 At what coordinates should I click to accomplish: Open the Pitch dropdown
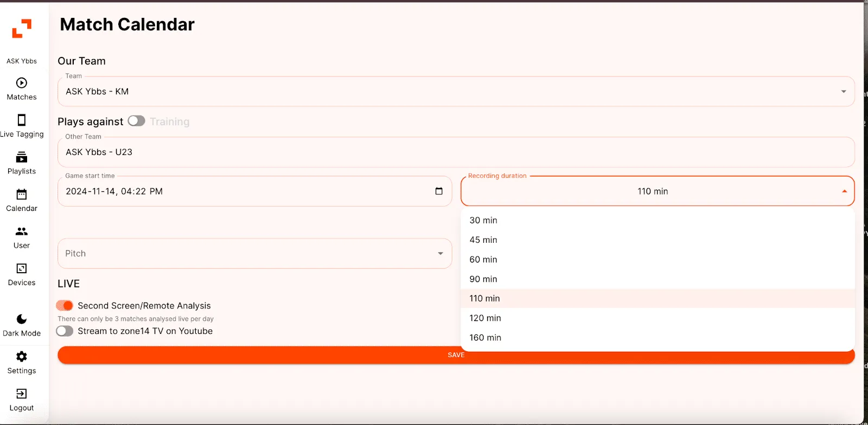tap(255, 253)
